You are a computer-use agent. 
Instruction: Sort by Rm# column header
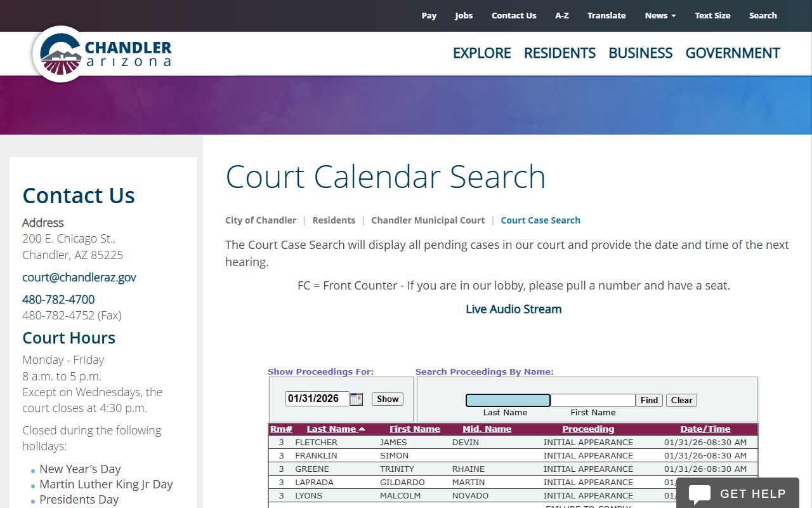[x=281, y=429]
